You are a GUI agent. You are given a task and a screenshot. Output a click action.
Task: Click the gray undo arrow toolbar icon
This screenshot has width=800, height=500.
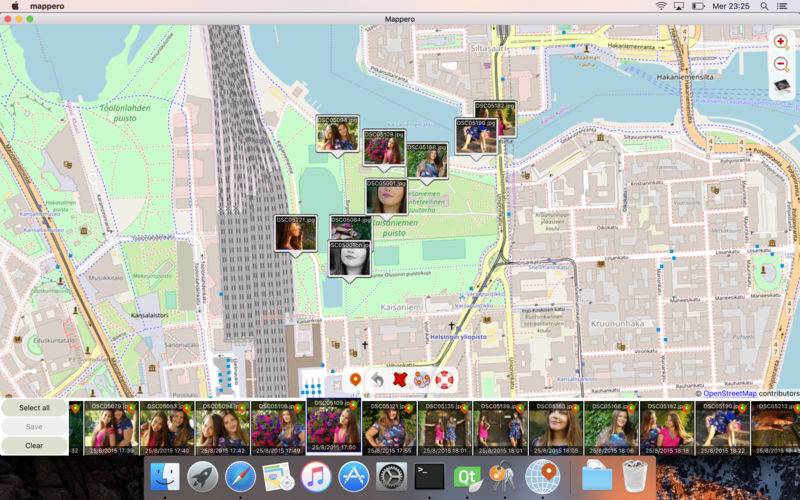click(x=377, y=380)
